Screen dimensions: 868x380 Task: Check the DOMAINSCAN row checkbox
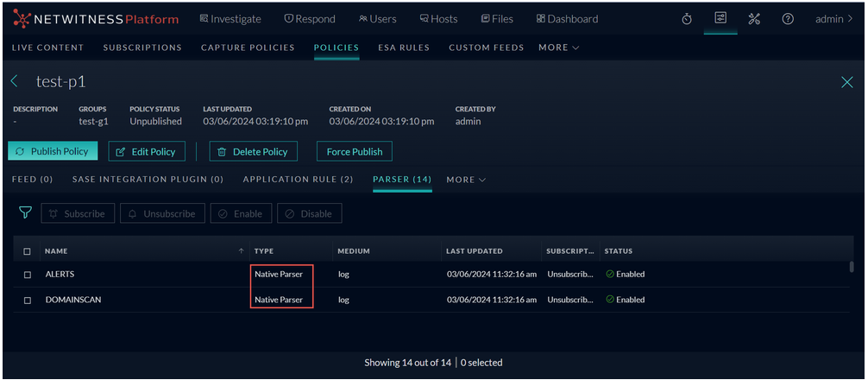click(27, 300)
